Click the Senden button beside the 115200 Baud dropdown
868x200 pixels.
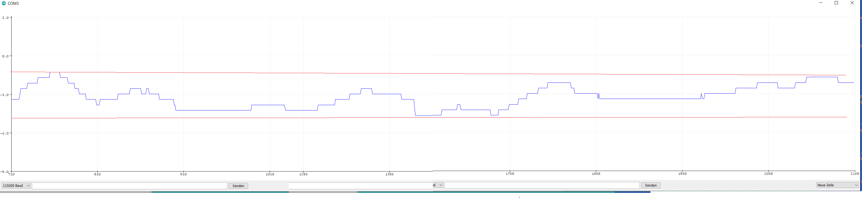tap(238, 186)
